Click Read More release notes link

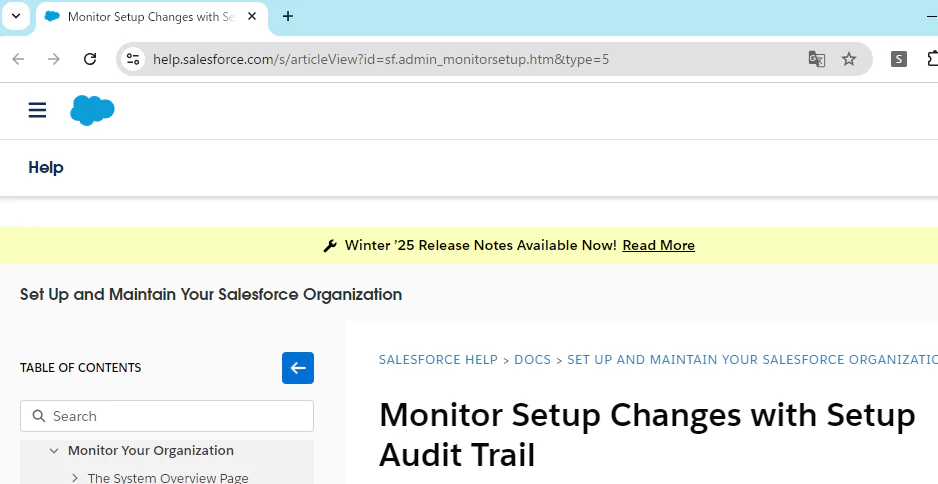659,245
